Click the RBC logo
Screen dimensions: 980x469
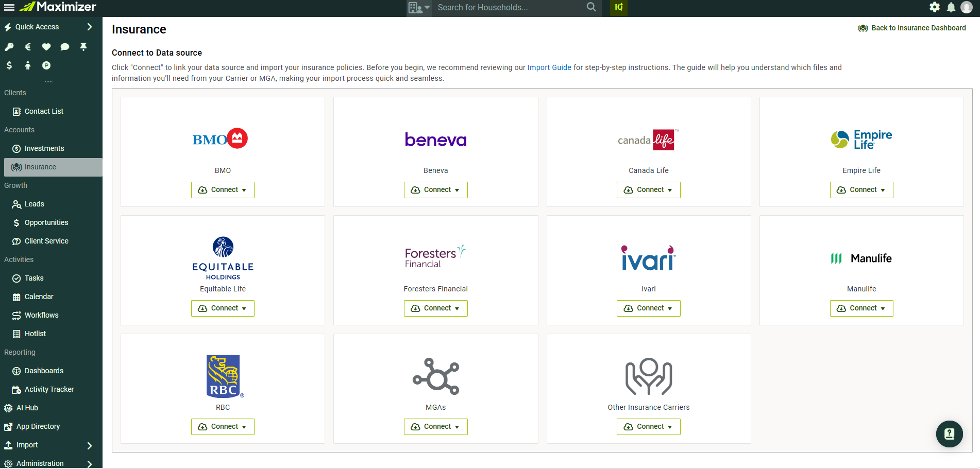pyautogui.click(x=225, y=376)
